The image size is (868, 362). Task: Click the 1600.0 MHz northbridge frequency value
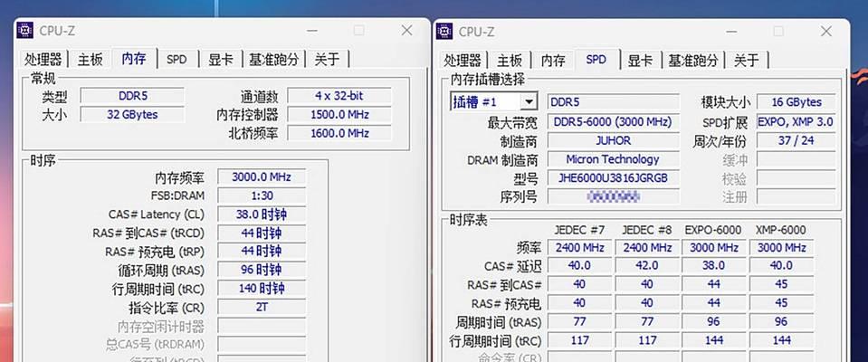[339, 133]
